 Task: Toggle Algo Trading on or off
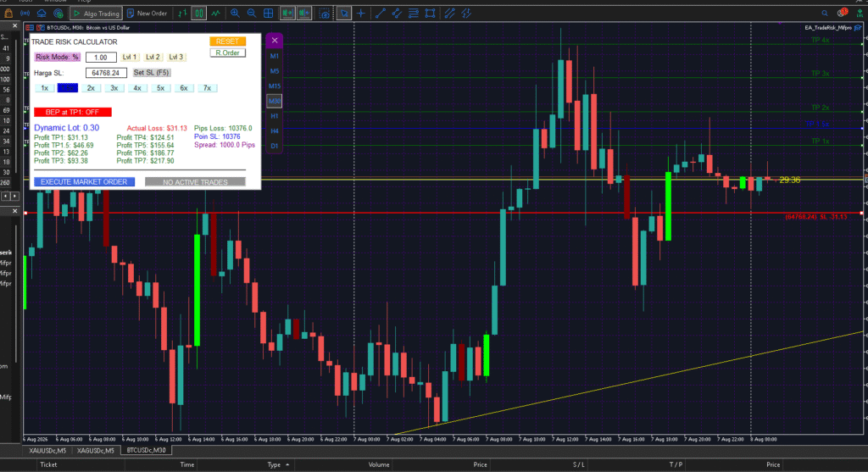click(97, 14)
